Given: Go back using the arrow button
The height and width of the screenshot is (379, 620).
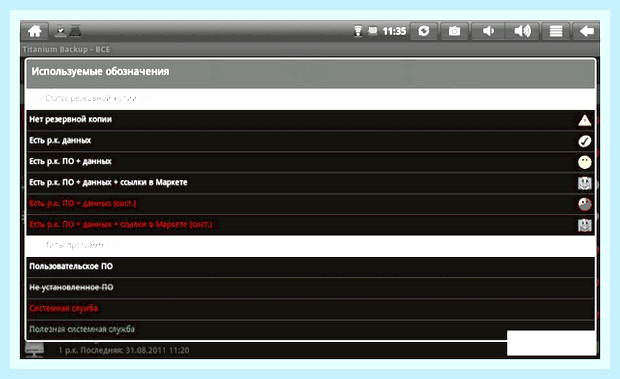Looking at the screenshot, I should 586,31.
